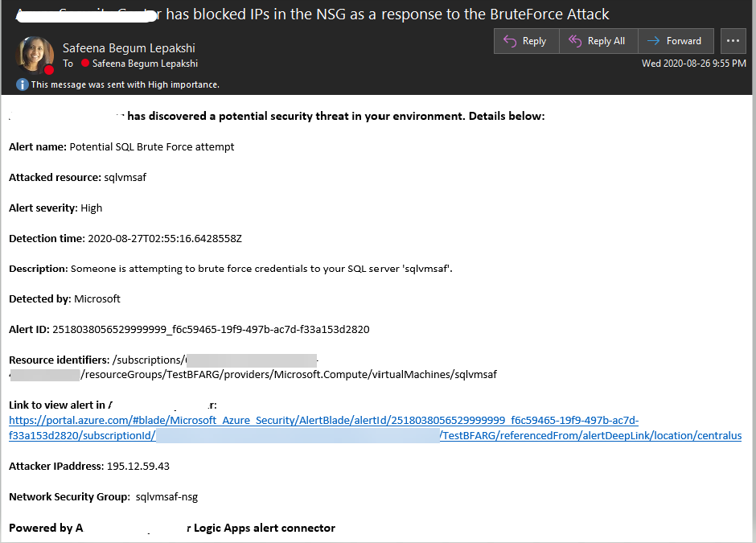Click the Reply All double-arrow icon
Viewport: 756px width, 543px height.
574,41
